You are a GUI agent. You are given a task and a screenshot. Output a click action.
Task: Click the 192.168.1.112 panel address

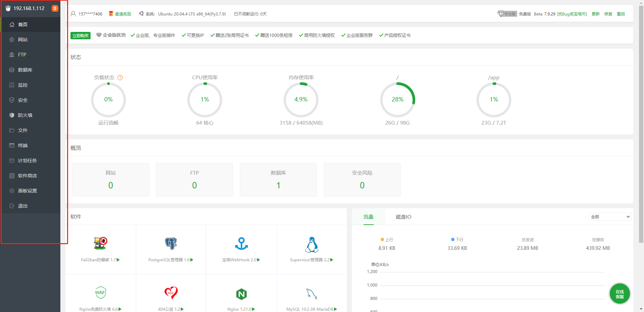[x=29, y=8]
